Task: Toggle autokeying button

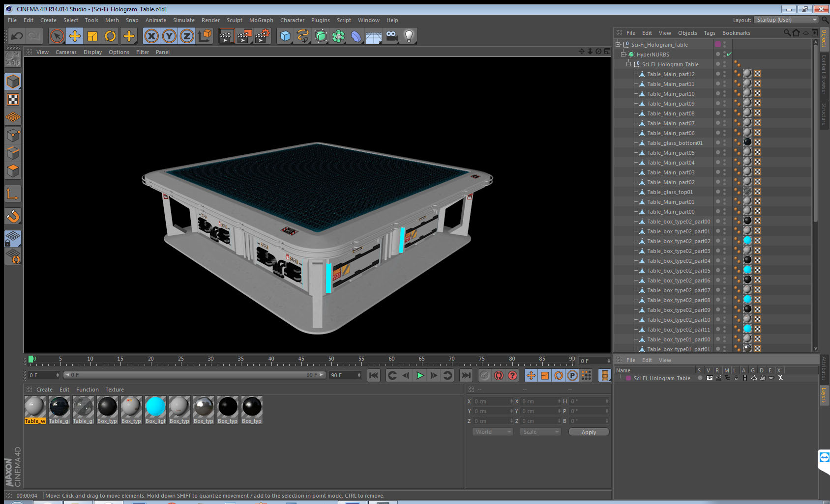Action: click(499, 375)
